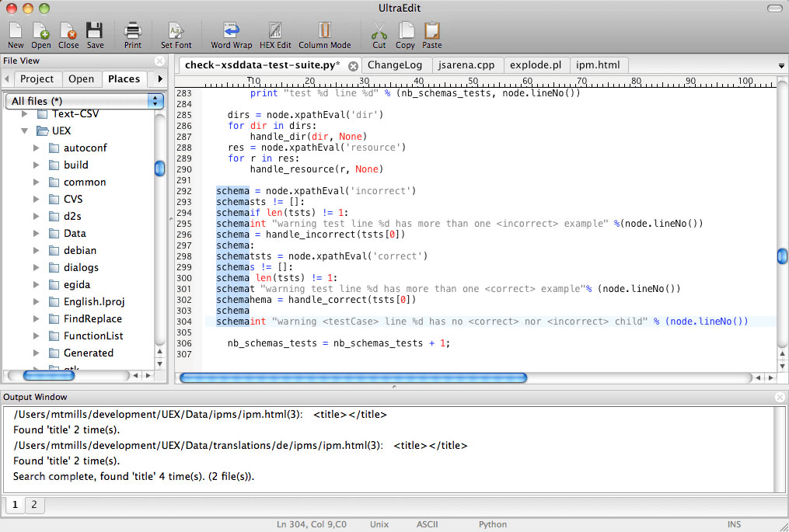Click the ASCII encoding status indicator

(x=428, y=524)
